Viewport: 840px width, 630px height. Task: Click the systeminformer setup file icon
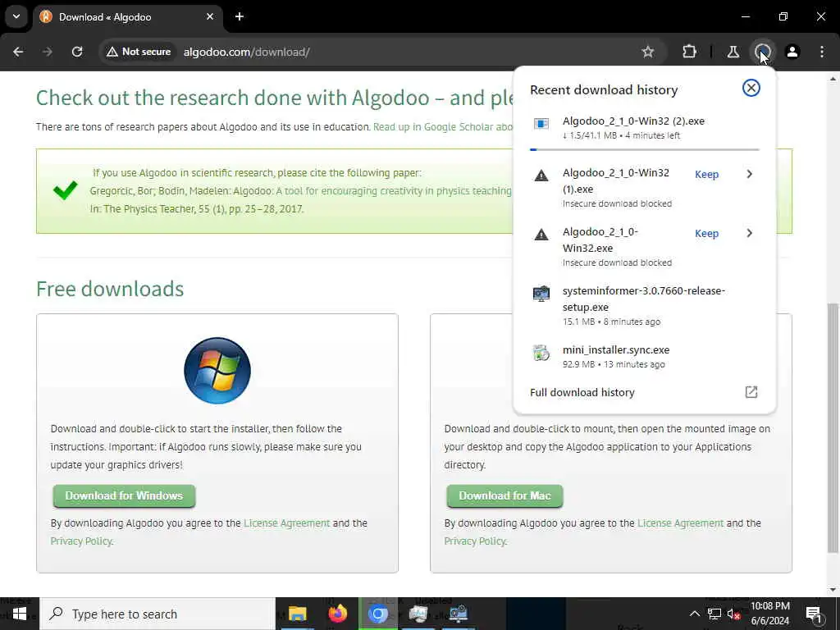(541, 293)
